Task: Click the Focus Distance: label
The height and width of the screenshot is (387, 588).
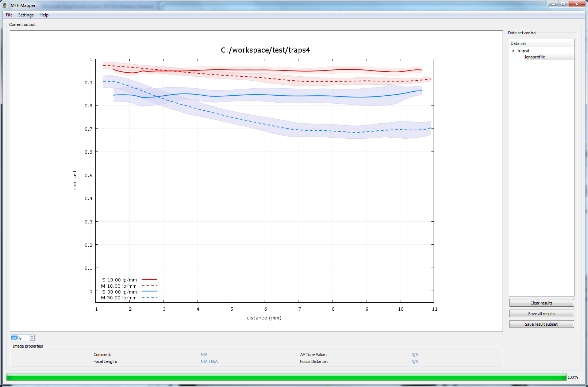Action: point(314,361)
